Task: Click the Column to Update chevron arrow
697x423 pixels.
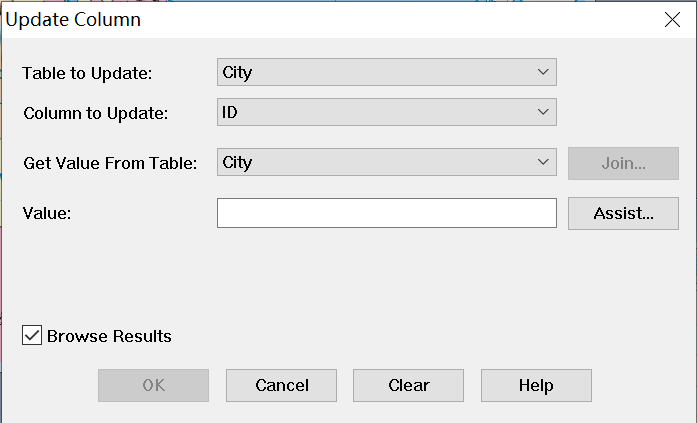Action: pos(543,112)
